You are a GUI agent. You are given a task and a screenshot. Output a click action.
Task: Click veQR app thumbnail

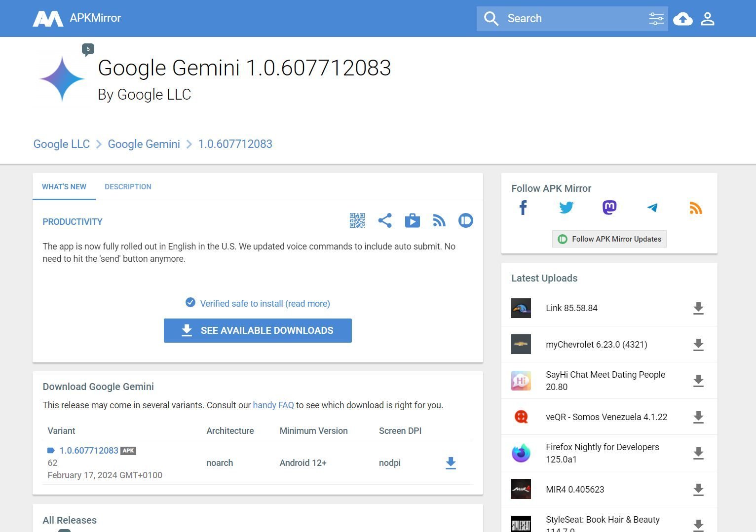pyautogui.click(x=521, y=417)
